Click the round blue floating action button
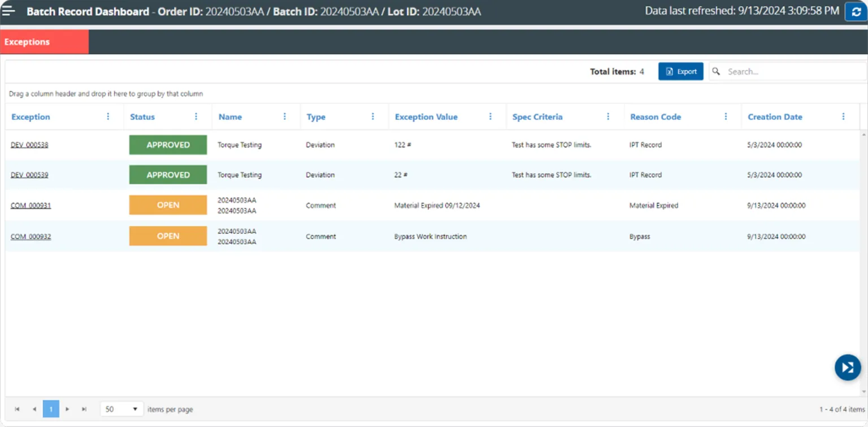Image resolution: width=868 pixels, height=427 pixels. coord(848,368)
